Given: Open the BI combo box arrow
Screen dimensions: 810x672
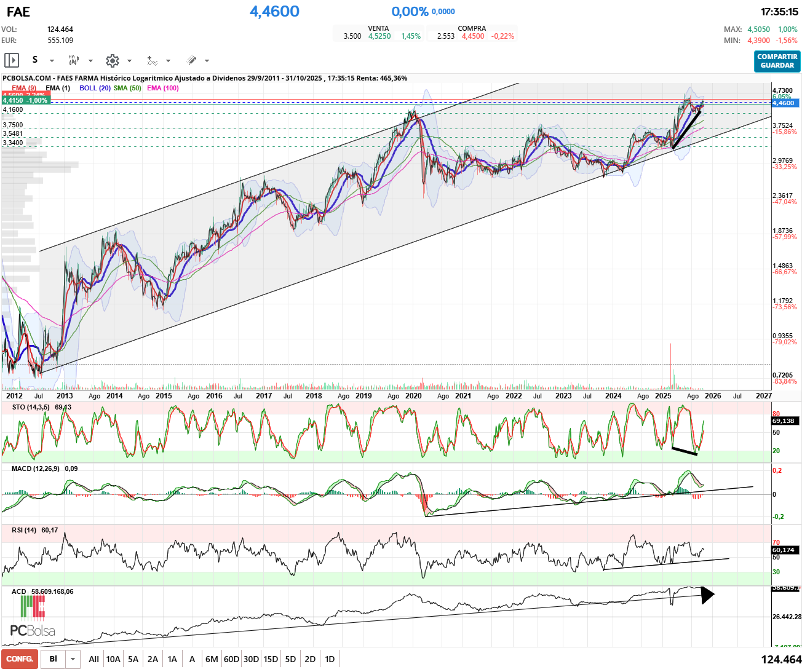Looking at the screenshot, I should [x=73, y=659].
